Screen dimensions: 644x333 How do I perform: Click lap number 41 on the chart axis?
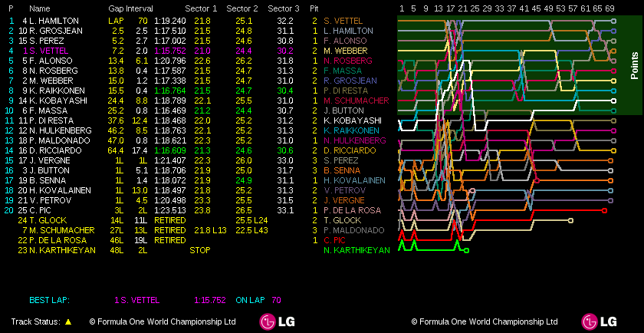[x=524, y=8]
